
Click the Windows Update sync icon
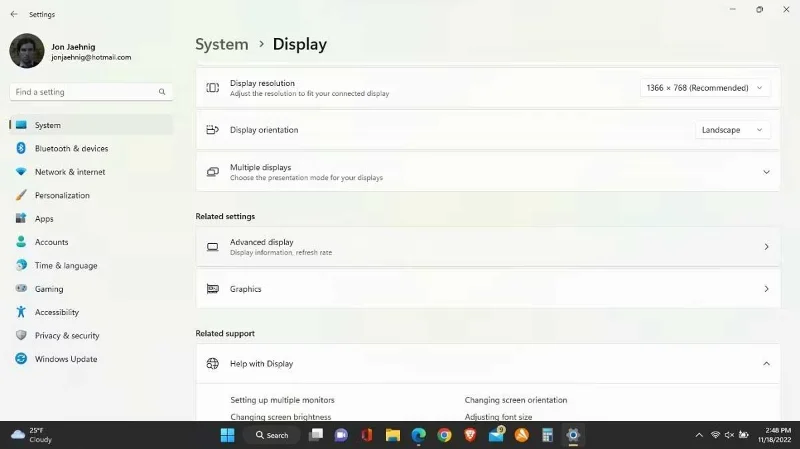point(21,359)
